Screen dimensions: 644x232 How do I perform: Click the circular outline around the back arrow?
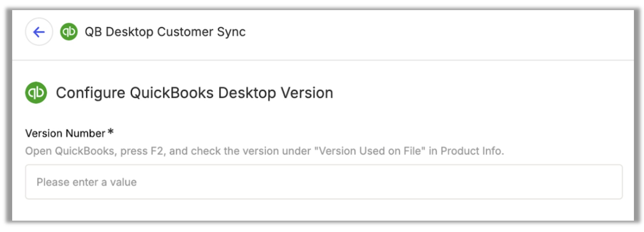(x=39, y=32)
